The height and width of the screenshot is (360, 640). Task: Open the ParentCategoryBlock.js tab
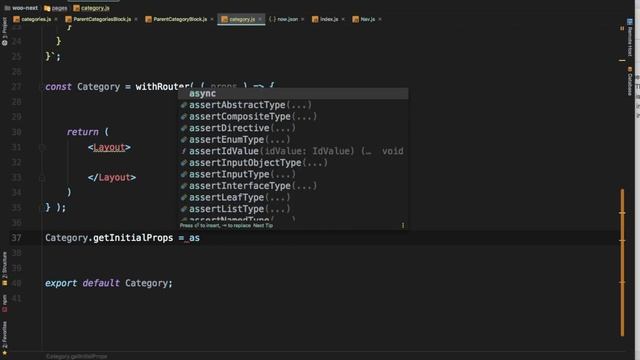[176, 19]
